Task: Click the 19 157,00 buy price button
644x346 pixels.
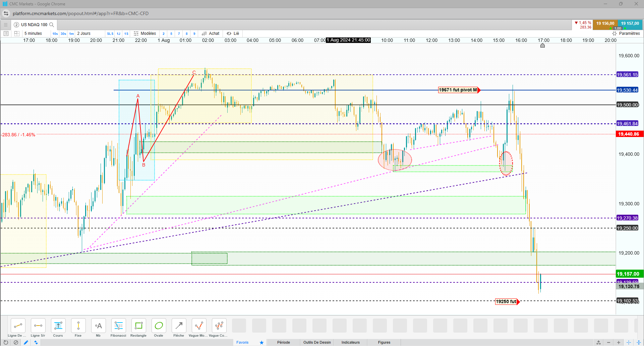Action: click(x=630, y=23)
